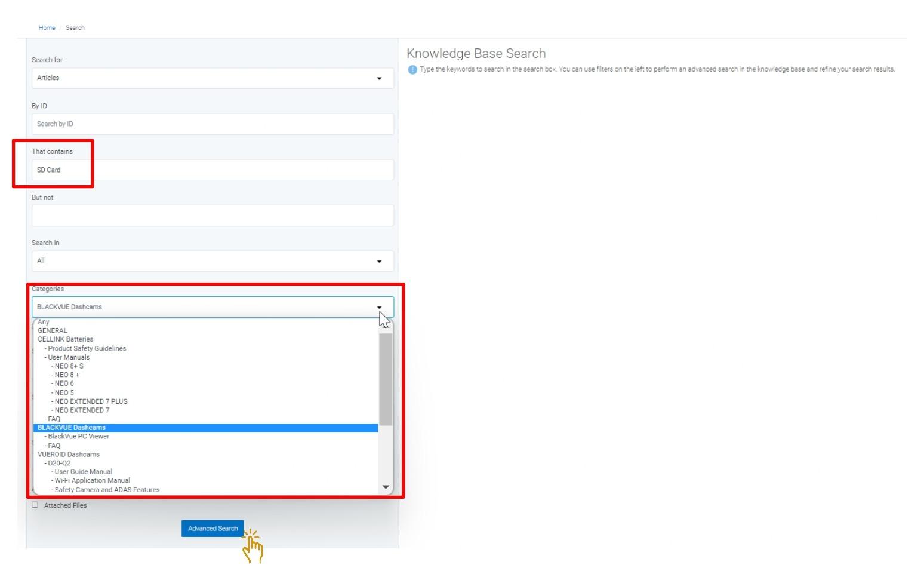Select the Any category option
Screen dimensions: 924x580
coord(44,322)
